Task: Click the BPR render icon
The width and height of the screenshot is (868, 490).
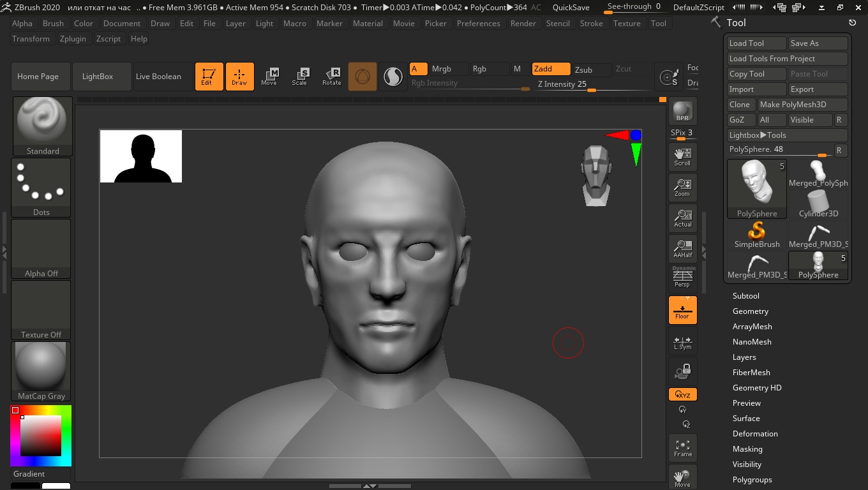Action: click(682, 112)
